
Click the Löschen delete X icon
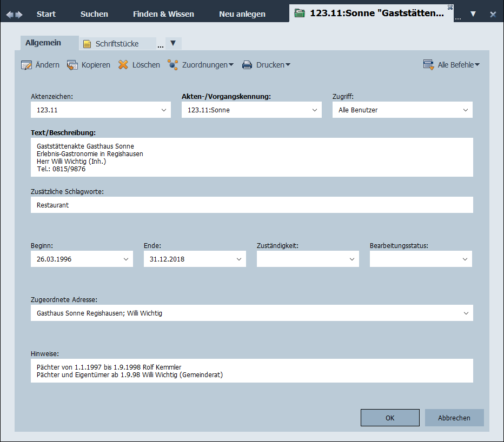click(123, 65)
